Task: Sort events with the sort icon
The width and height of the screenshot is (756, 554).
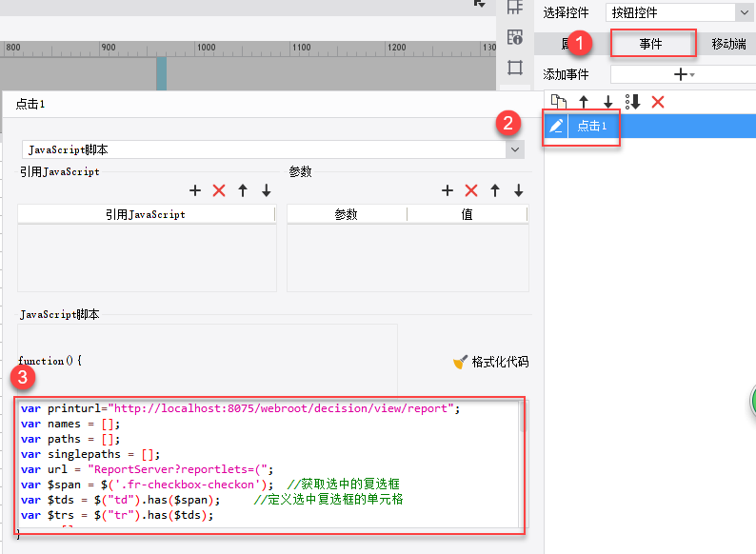Action: (632, 102)
